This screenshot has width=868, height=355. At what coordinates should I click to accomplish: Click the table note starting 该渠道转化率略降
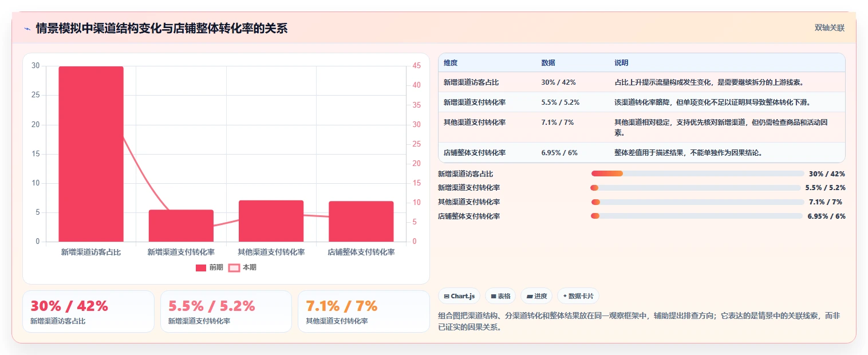click(712, 102)
